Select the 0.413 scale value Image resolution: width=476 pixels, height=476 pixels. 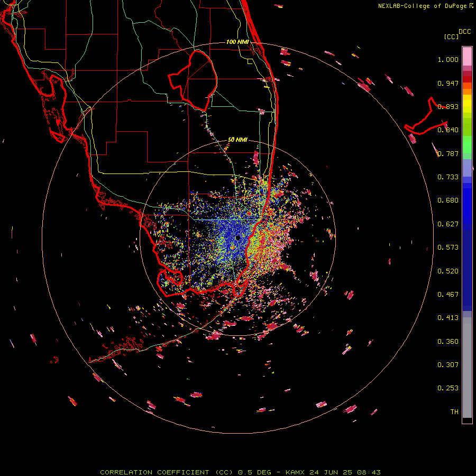pos(448,318)
